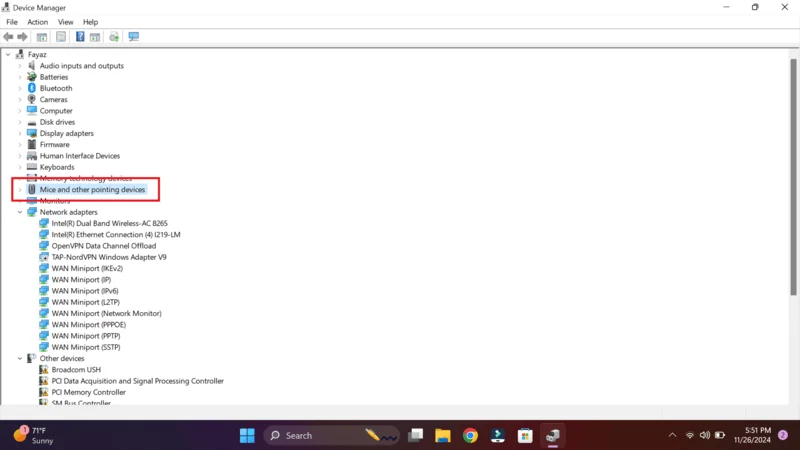Click the Display adapters icon
Viewport: 800px width, 450px height.
click(x=32, y=133)
